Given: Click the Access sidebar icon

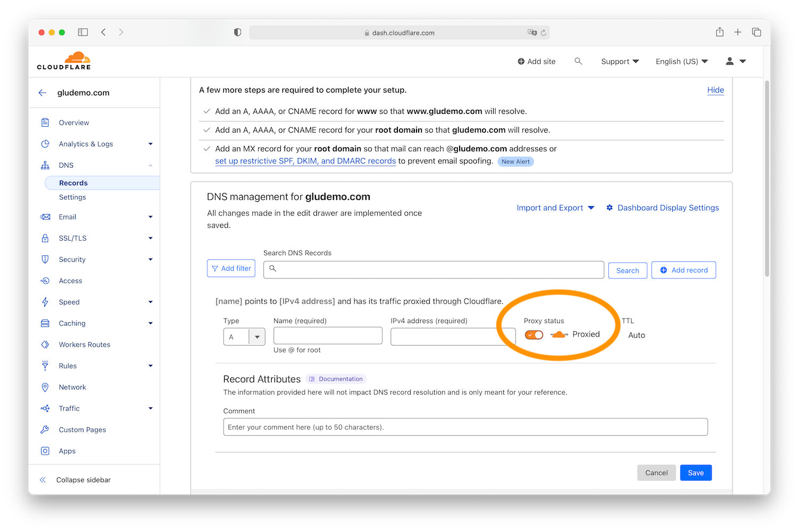Looking at the screenshot, I should pos(45,281).
